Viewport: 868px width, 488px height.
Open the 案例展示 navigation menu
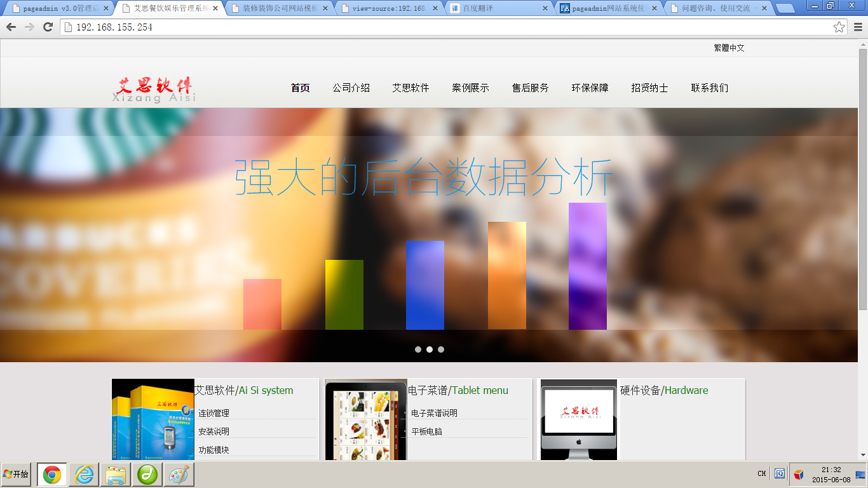tap(470, 88)
